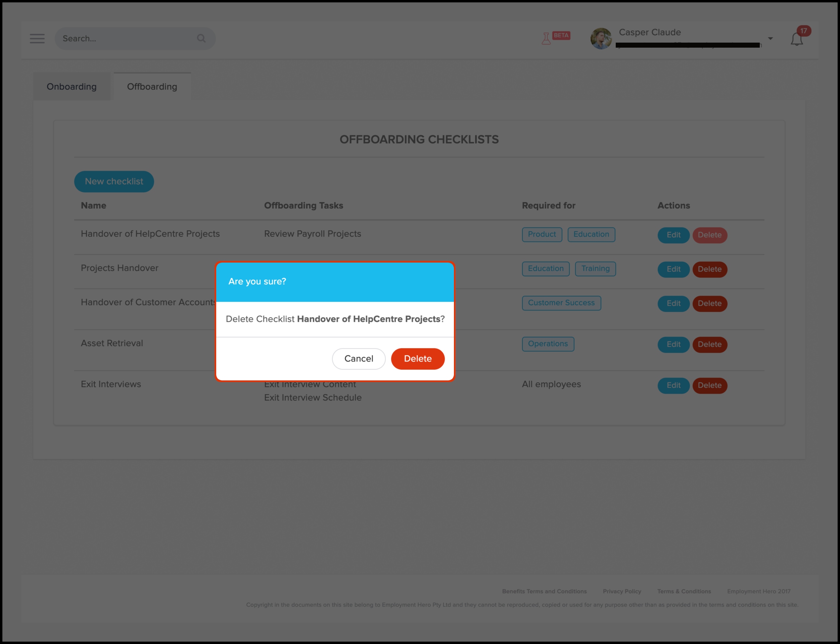The image size is (840, 644).
Task: Click the Training tag
Action: pyautogui.click(x=595, y=269)
